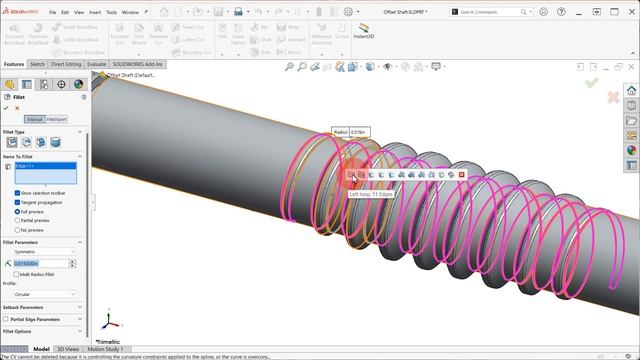Open the DimXpertManager crosshair tab
This screenshot has height=360, width=640.
point(61,84)
